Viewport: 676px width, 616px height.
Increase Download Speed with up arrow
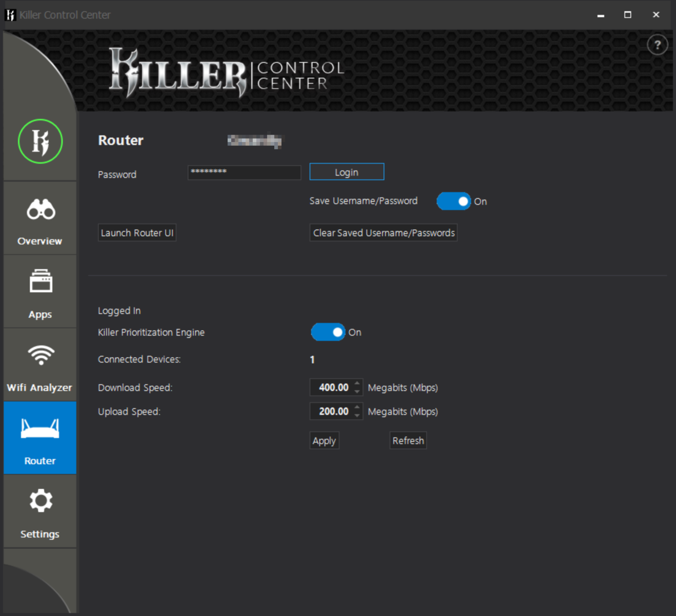tap(357, 384)
